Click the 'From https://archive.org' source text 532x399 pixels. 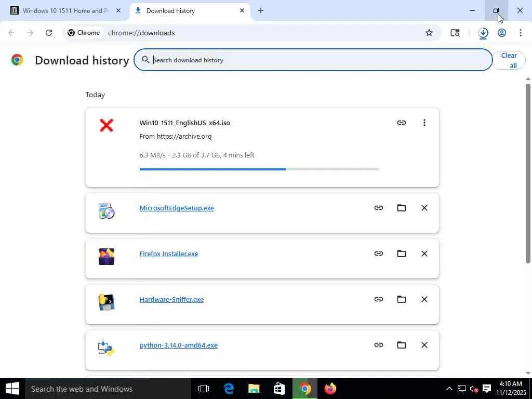[x=176, y=137]
